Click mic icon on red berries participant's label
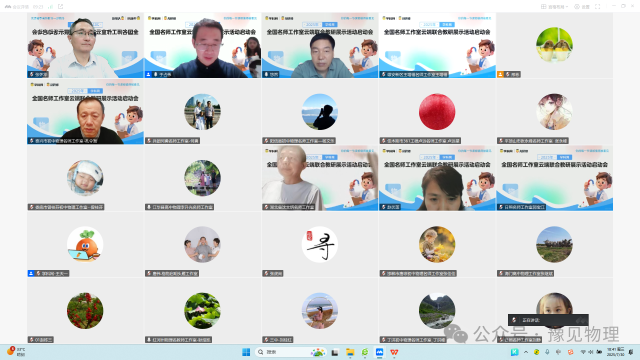The height and width of the screenshot is (360, 640). click(x=31, y=340)
